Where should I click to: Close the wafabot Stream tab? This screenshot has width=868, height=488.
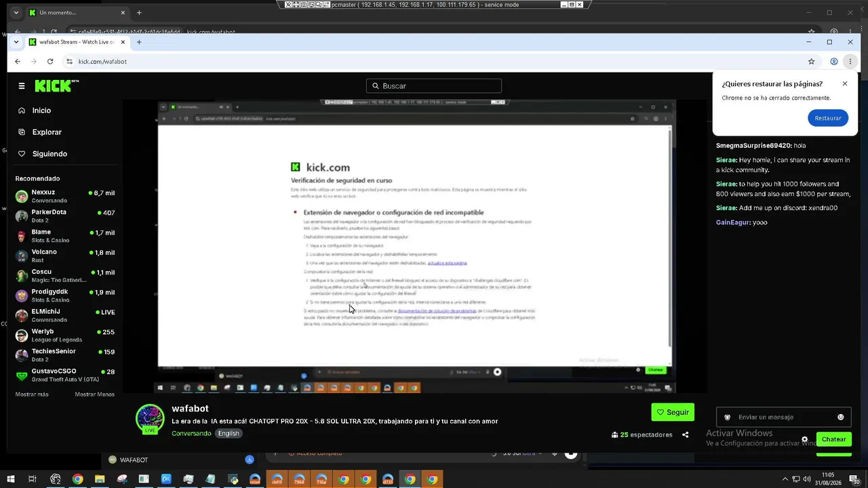pyautogui.click(x=123, y=42)
